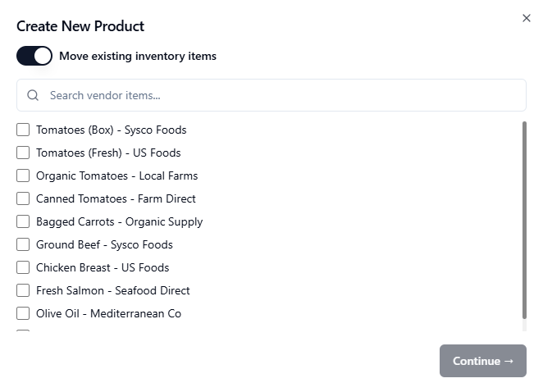Click the Chicken Breast - US Foods label
The width and height of the screenshot is (543, 392).
click(x=103, y=267)
